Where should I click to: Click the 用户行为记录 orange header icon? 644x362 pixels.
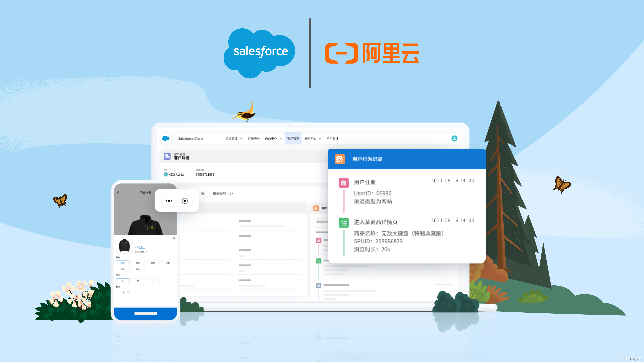(x=339, y=159)
